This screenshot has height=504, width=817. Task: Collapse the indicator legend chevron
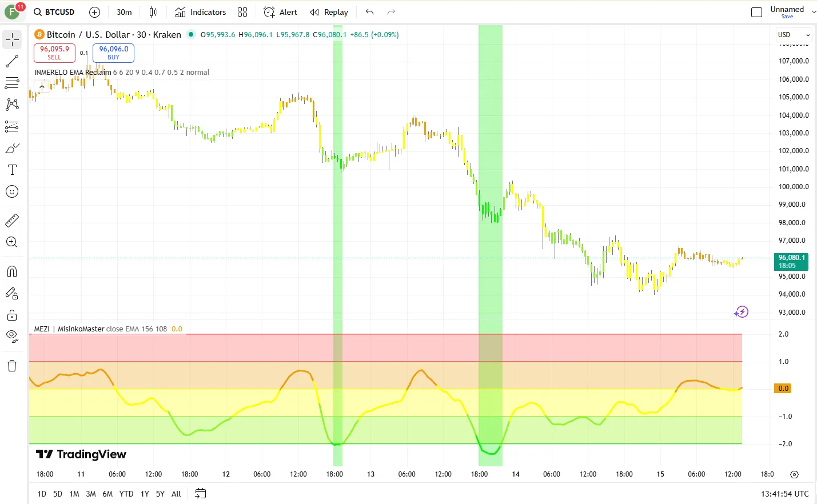[x=42, y=87]
